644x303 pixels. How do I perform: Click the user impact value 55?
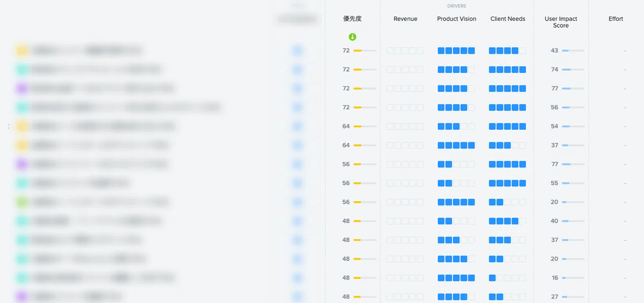[554, 183]
